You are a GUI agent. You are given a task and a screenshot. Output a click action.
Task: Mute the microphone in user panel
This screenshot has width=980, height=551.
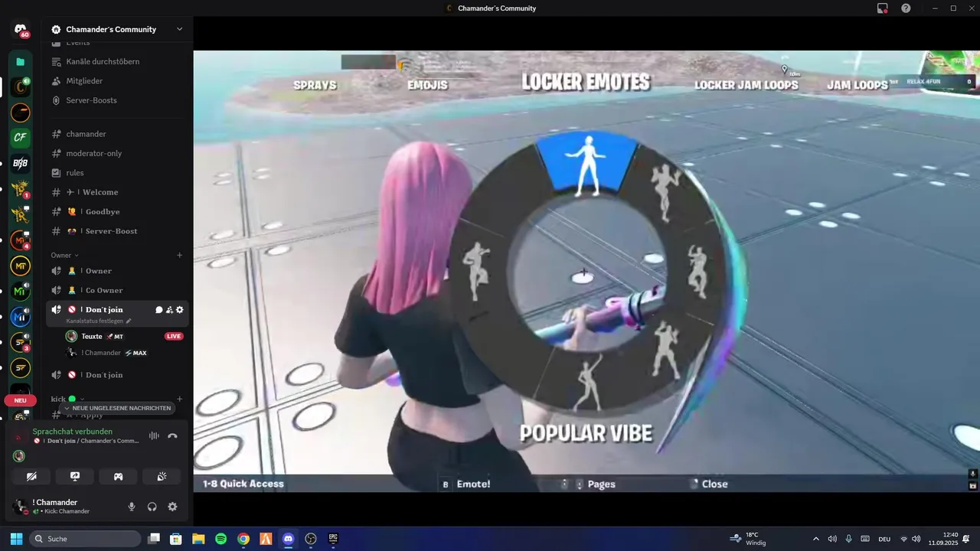[x=132, y=507]
